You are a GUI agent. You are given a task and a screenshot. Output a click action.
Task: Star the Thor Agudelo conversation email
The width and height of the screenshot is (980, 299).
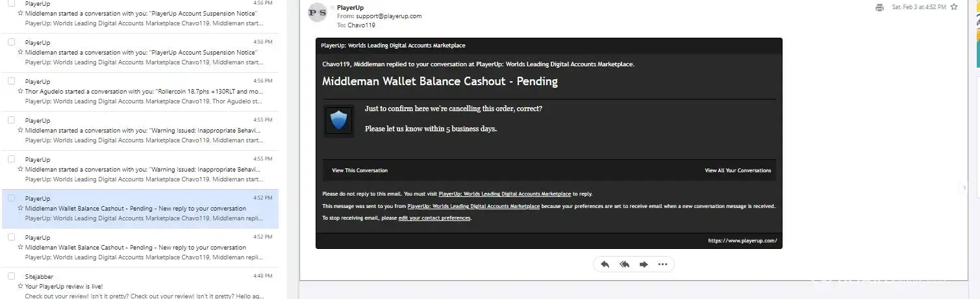pos(21,92)
